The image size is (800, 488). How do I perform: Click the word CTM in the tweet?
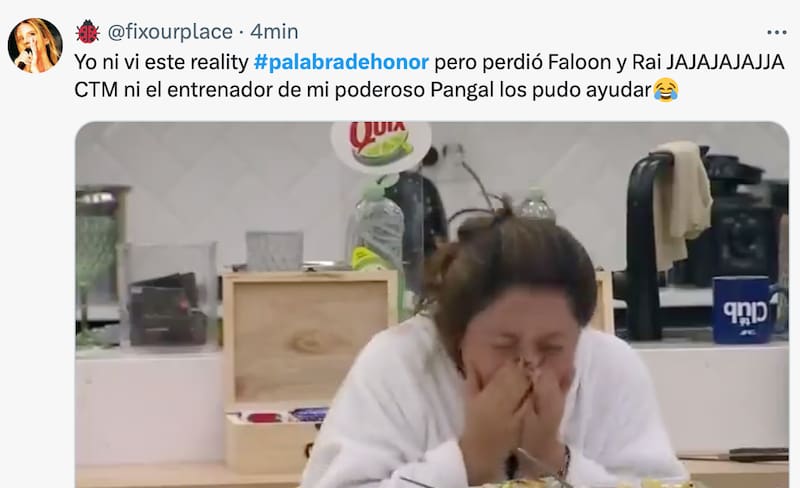click(96, 90)
